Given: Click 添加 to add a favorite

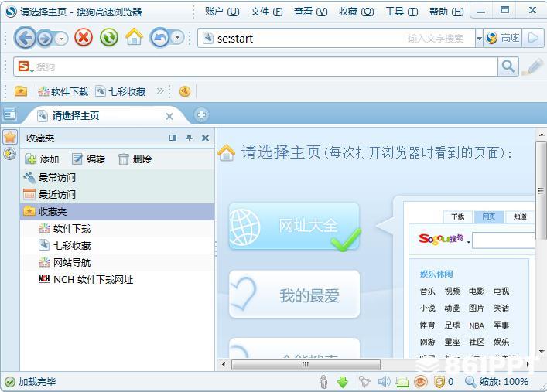Looking at the screenshot, I should [42, 159].
